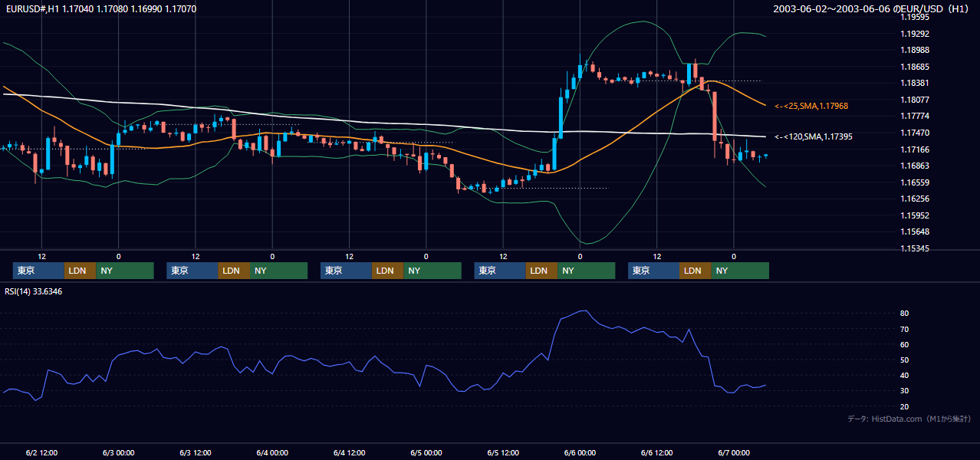This screenshot has width=980, height=460.
Task: Select the 東京 session block for 6/2
Action: (x=38, y=271)
